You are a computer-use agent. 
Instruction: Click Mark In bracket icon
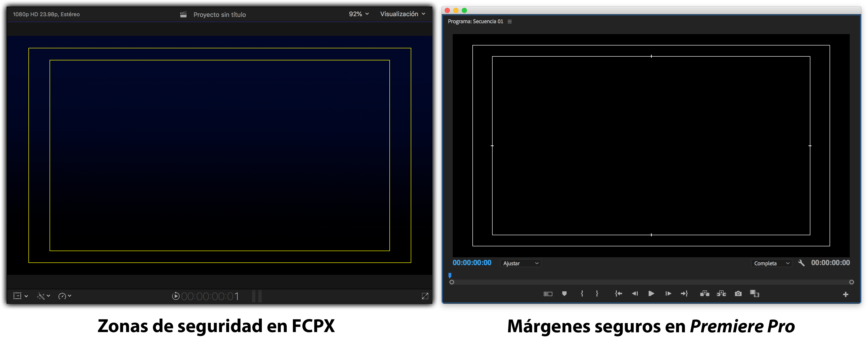coord(582,293)
